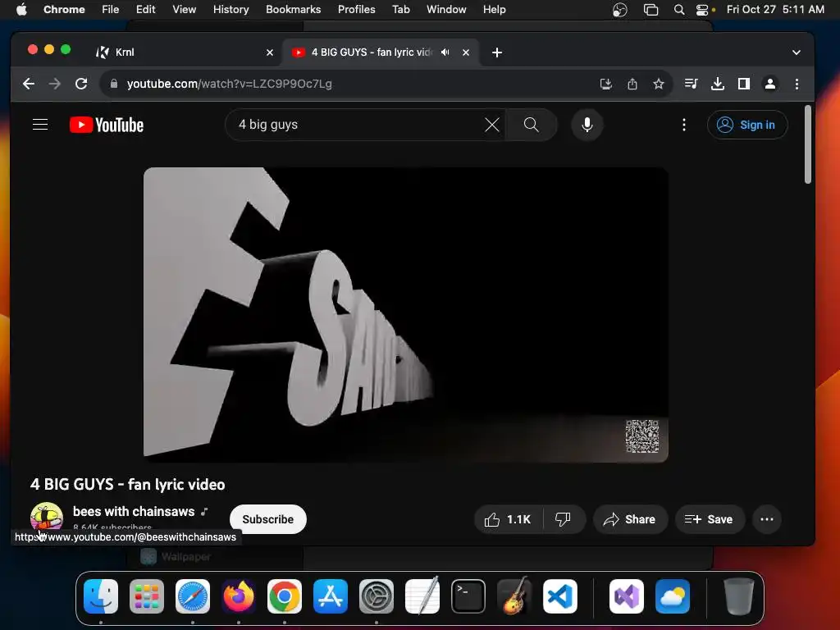The height and width of the screenshot is (630, 840).
Task: Share this page via address bar share icon
Action: click(x=632, y=84)
